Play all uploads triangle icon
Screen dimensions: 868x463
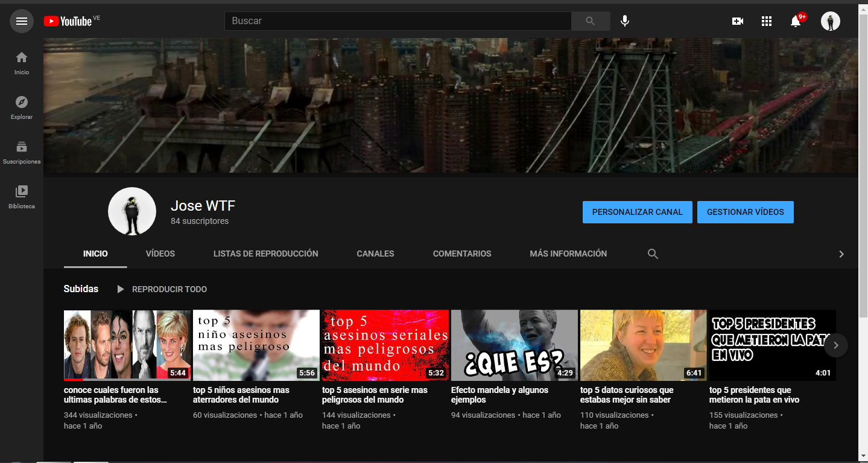[x=120, y=289]
